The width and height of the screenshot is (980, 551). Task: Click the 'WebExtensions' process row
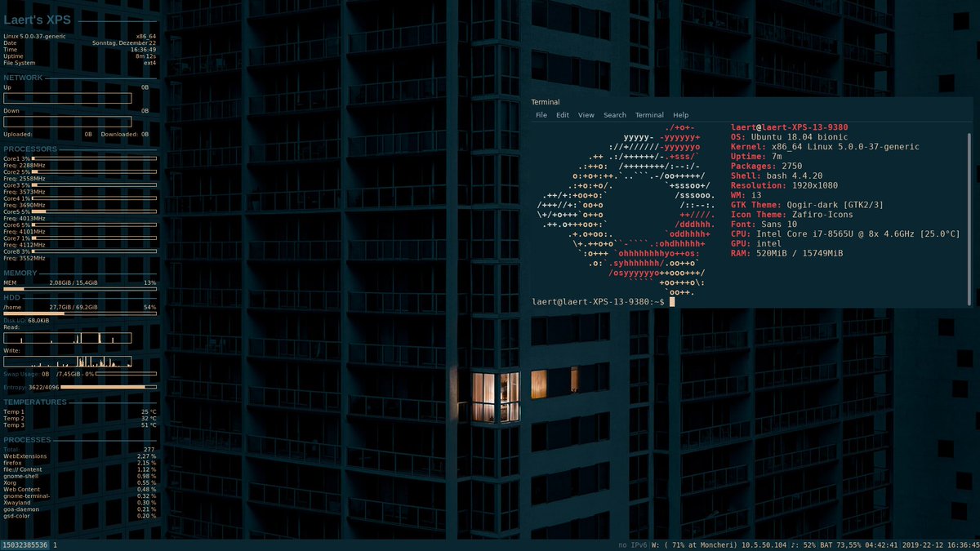coord(80,456)
